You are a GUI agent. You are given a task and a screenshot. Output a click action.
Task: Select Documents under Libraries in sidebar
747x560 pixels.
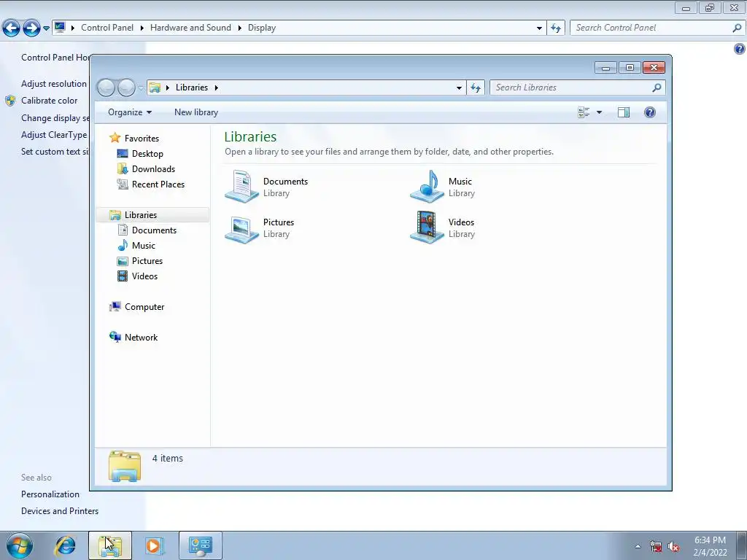[x=154, y=230]
